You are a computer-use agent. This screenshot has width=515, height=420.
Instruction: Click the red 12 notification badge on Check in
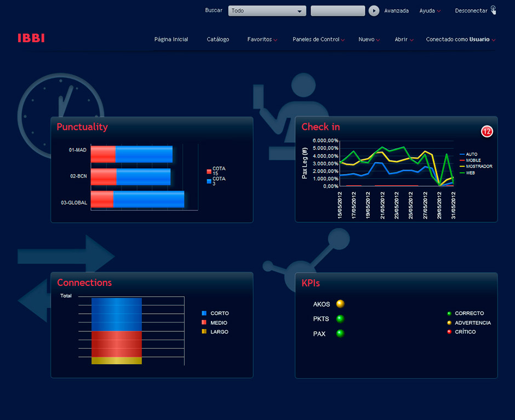[487, 131]
